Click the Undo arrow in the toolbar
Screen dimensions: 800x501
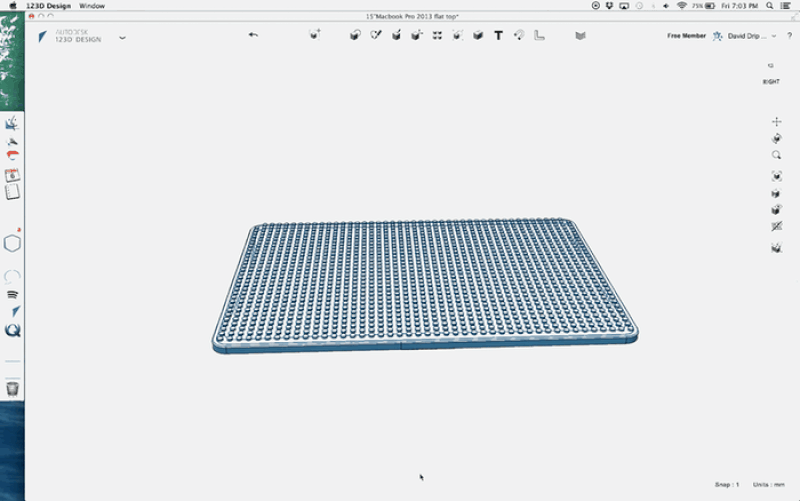click(x=253, y=36)
